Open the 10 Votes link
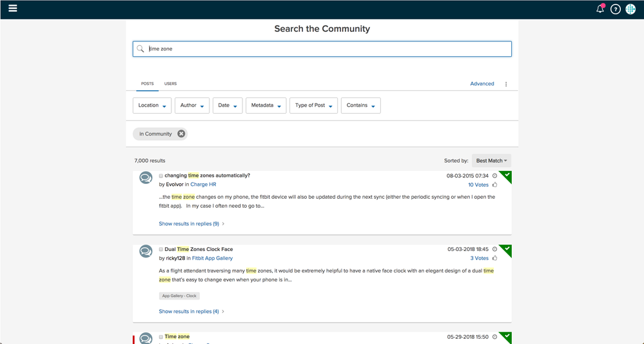Screen dimensions: 644x344 [x=478, y=185]
